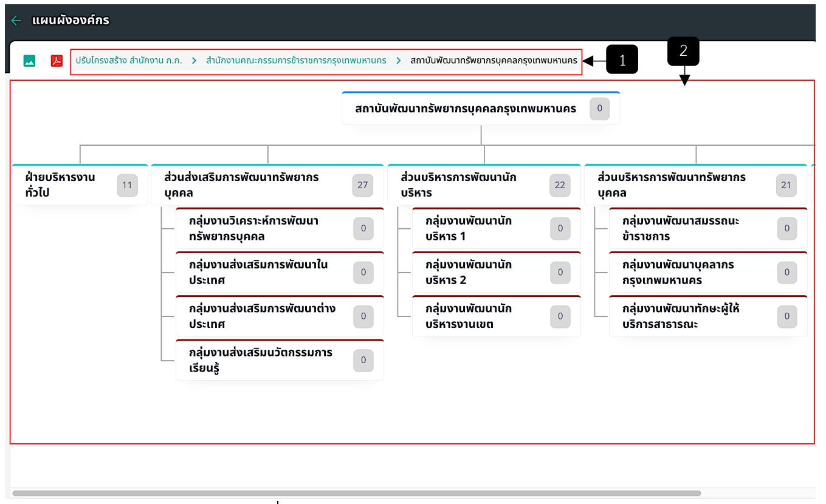Select กลุ่มงานพัฒนานักบริหาร 2 node
This screenshot has height=504, width=826.
(497, 272)
